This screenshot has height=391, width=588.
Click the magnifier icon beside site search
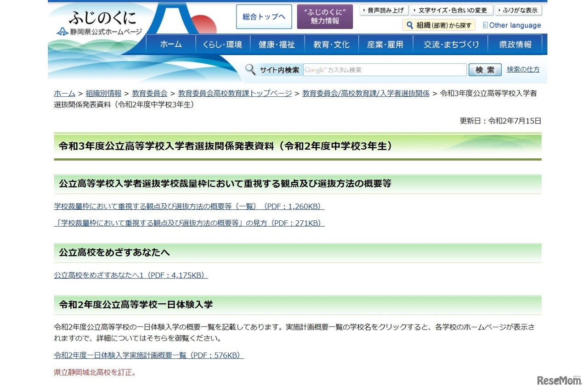pyautogui.click(x=250, y=70)
